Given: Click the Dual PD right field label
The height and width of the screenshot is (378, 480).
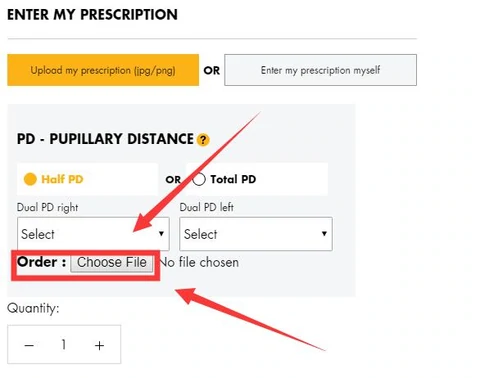Looking at the screenshot, I should (47, 208).
